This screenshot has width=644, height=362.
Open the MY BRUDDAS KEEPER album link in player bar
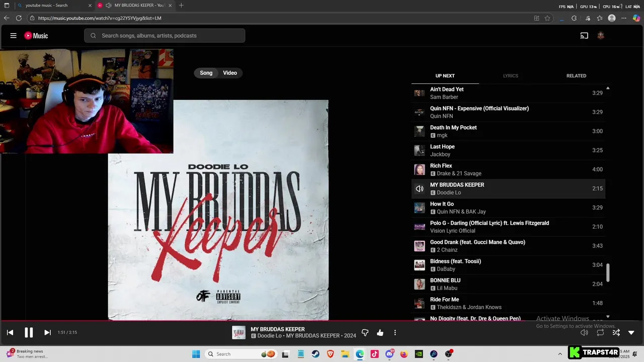(x=313, y=336)
